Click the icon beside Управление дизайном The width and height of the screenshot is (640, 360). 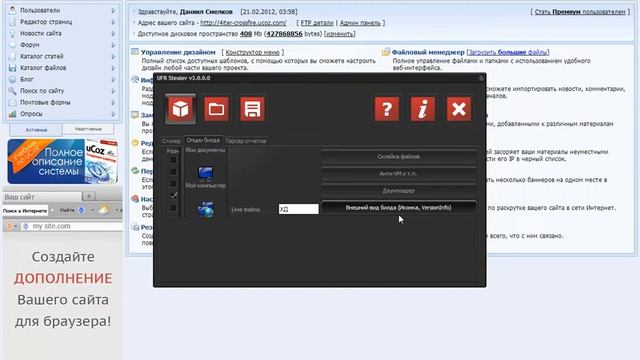(135, 52)
